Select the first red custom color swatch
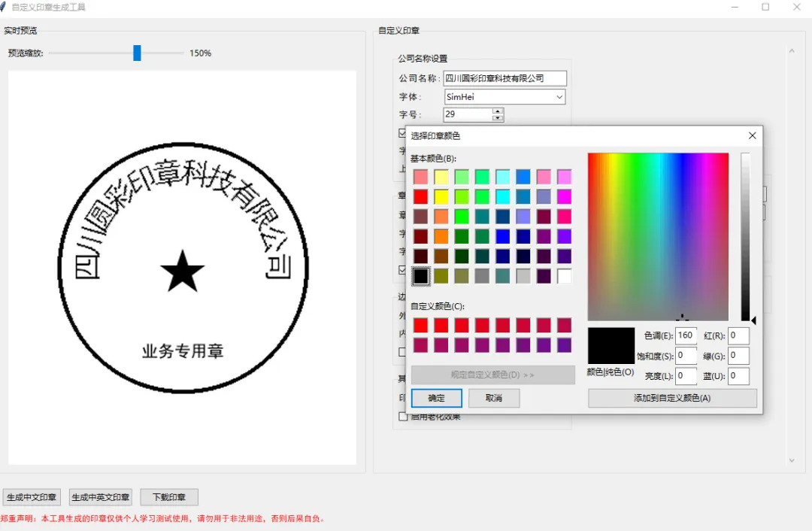The width and height of the screenshot is (812, 531). (x=420, y=326)
